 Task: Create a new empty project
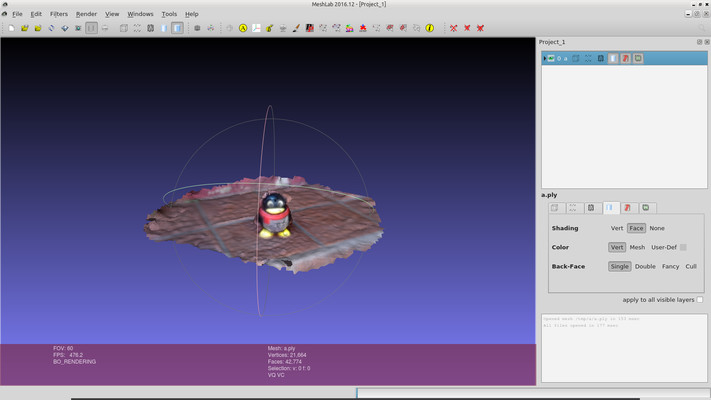click(x=11, y=28)
